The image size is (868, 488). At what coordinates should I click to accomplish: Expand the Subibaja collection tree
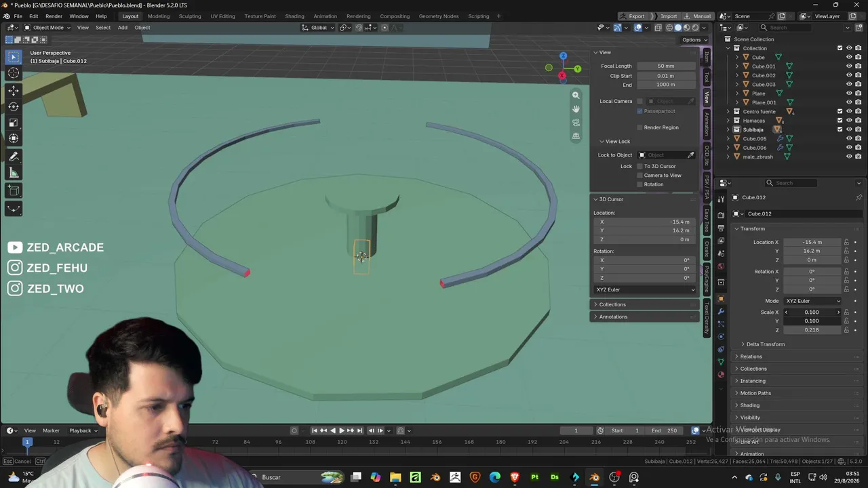[728, 129]
